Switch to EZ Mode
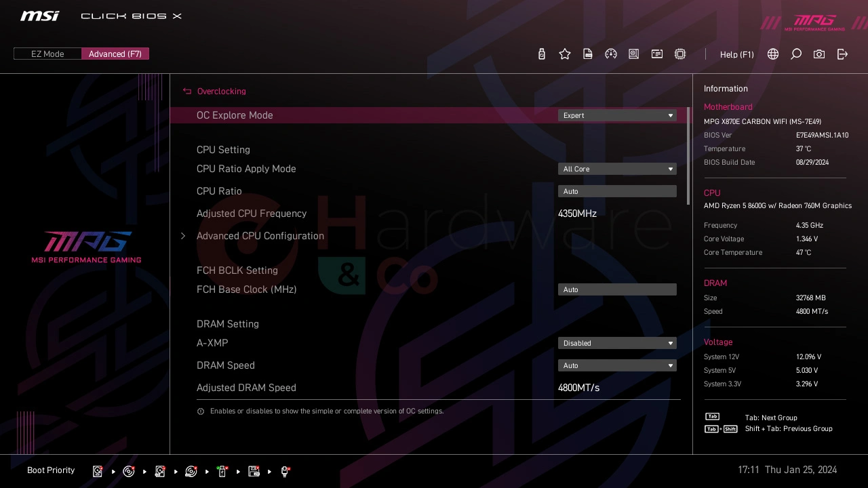 click(x=47, y=54)
